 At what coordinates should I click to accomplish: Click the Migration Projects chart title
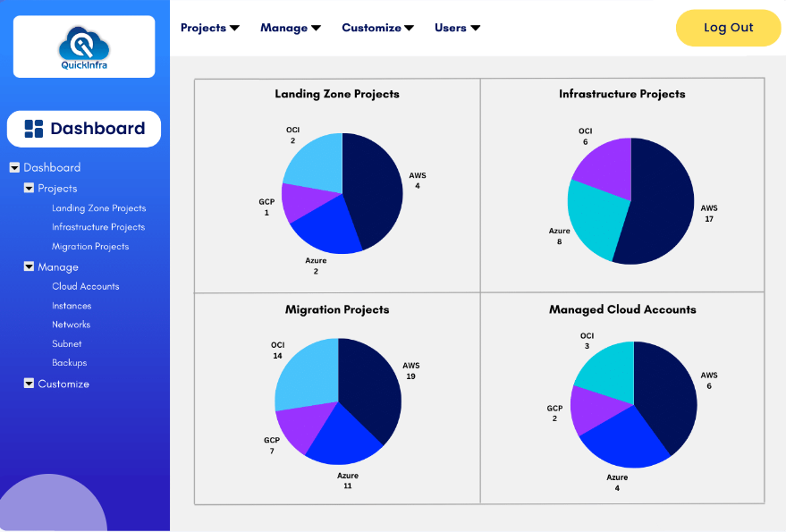click(x=337, y=309)
